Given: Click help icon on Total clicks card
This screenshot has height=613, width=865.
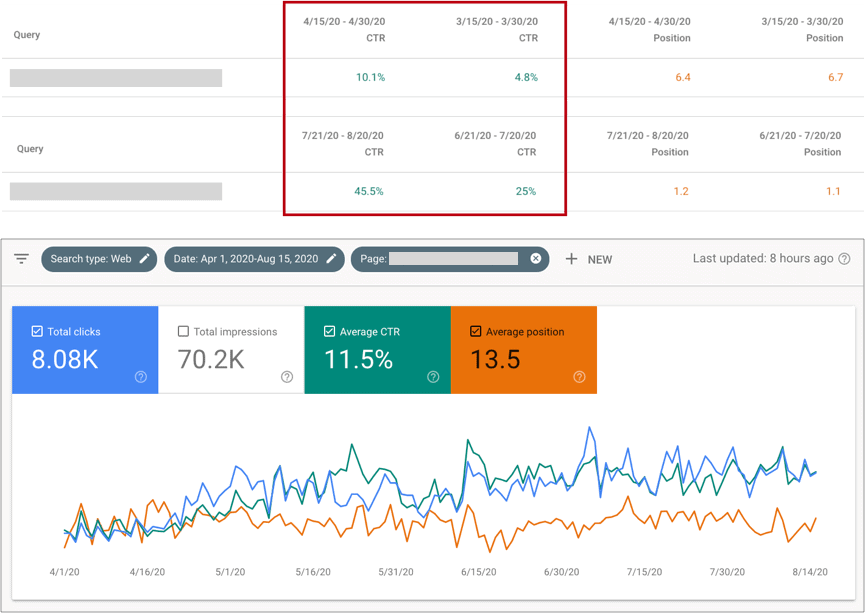Looking at the screenshot, I should pos(141,377).
